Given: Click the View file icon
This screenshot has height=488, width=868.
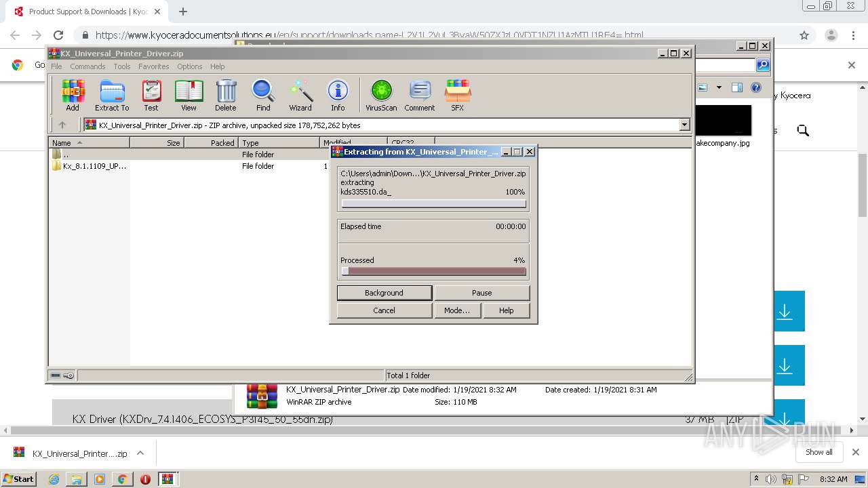Looking at the screenshot, I should tap(189, 96).
